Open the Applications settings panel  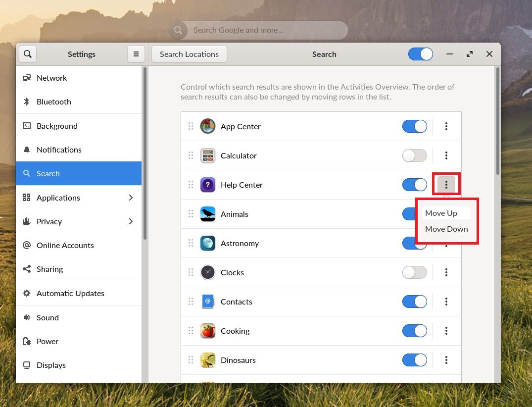pyautogui.click(x=79, y=198)
